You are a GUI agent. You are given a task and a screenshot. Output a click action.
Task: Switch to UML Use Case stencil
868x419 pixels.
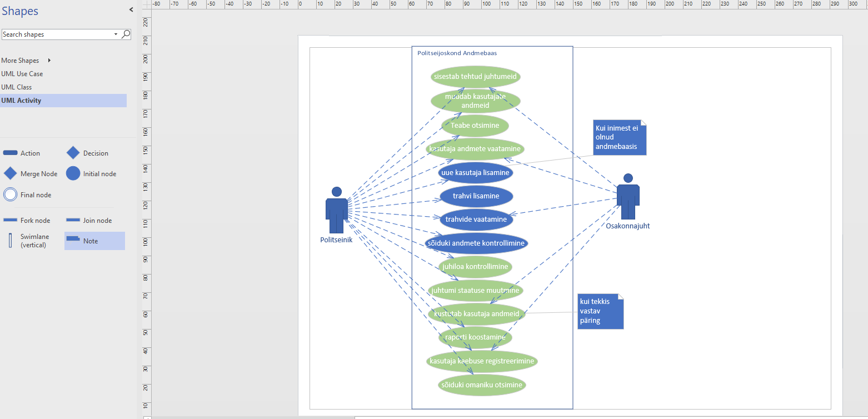(22, 74)
